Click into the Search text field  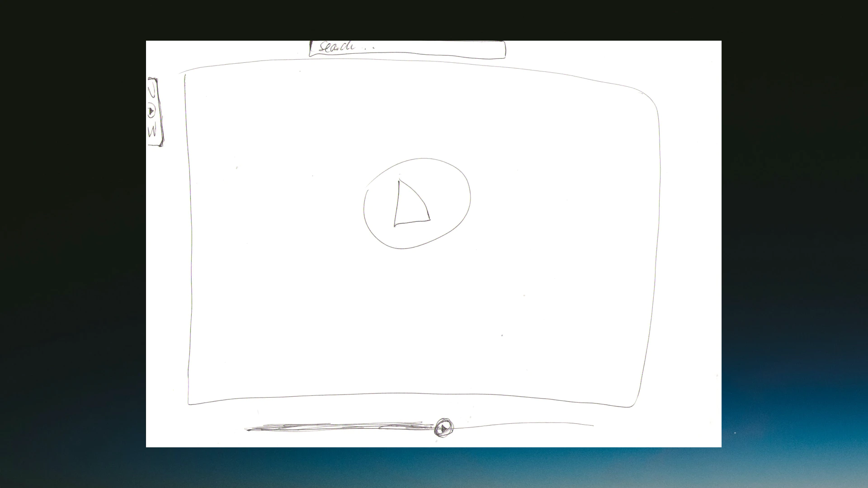coord(407,49)
